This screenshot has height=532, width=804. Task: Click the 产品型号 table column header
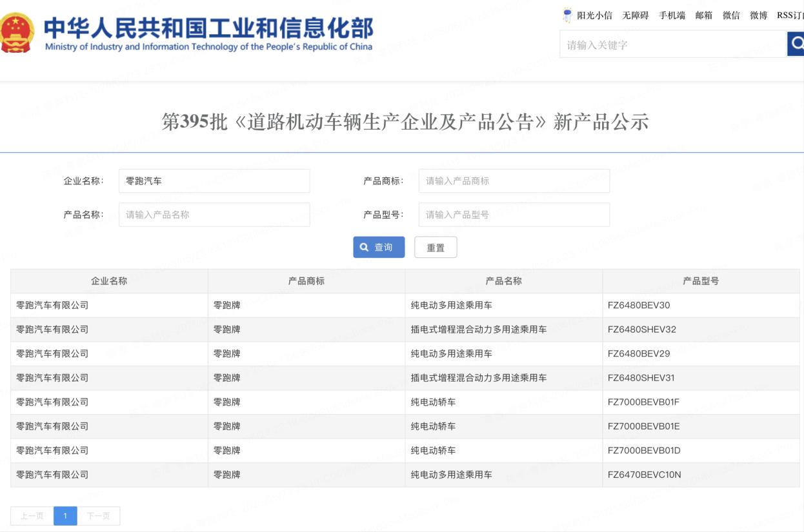[701, 281]
